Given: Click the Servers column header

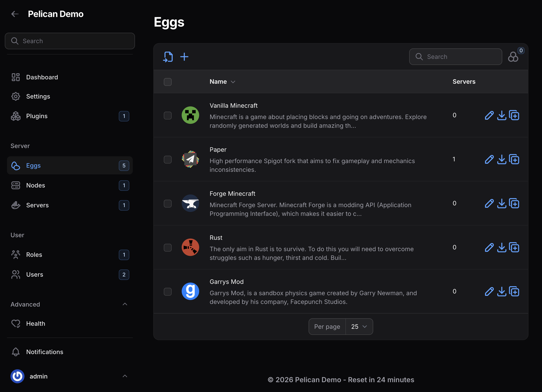Looking at the screenshot, I should pos(464,82).
